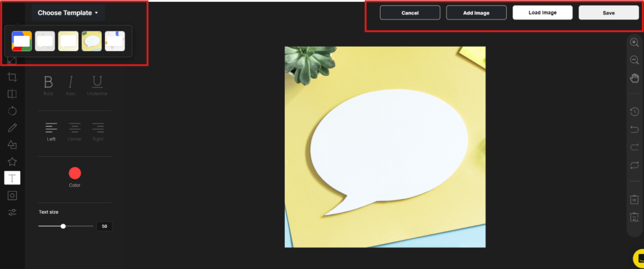This screenshot has height=269, width=644.
Task: Open the red text Color picker
Action: 75,173
